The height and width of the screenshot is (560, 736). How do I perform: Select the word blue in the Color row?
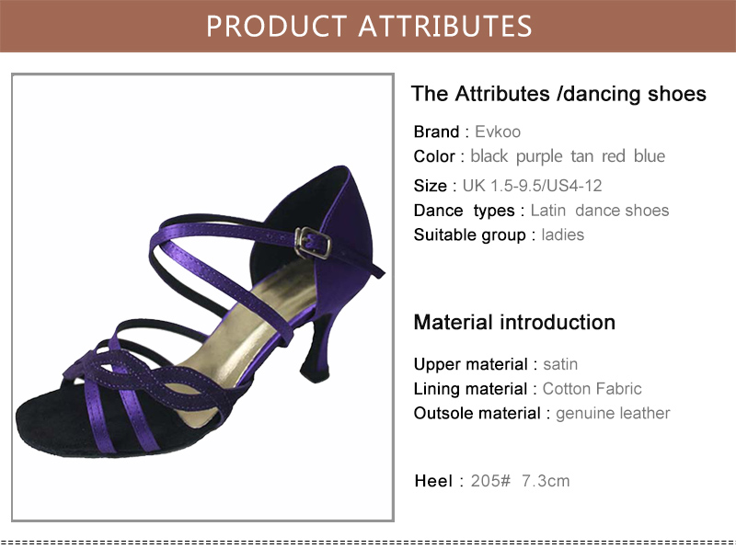(x=649, y=156)
